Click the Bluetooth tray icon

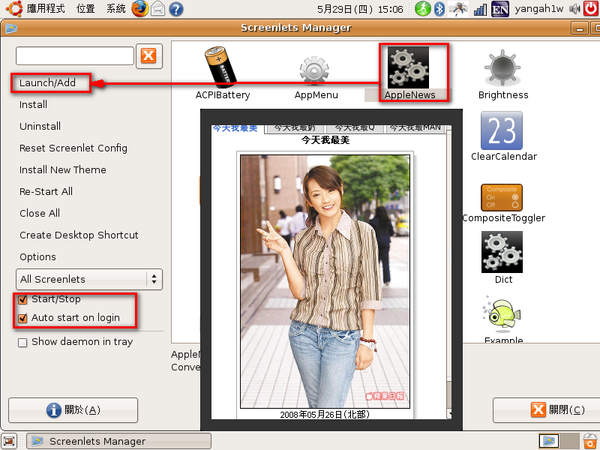(439, 8)
